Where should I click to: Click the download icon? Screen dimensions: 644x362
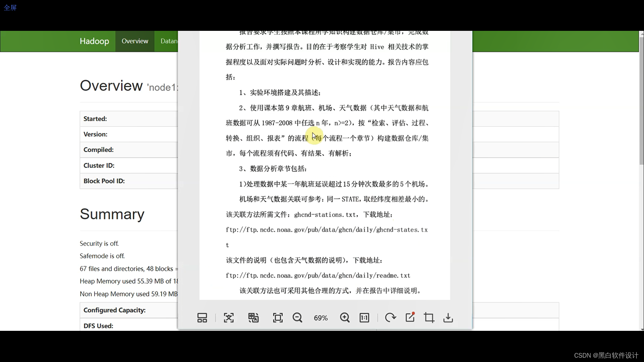click(x=448, y=318)
